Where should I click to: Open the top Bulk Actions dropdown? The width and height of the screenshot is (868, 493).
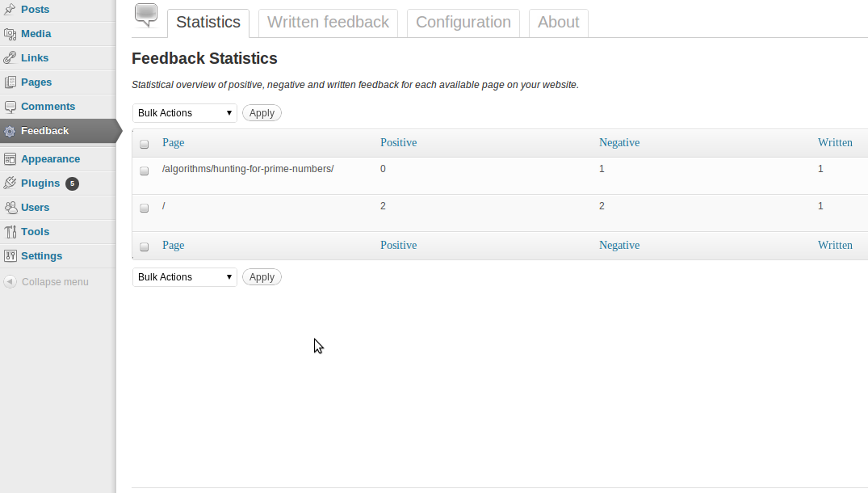click(x=184, y=113)
